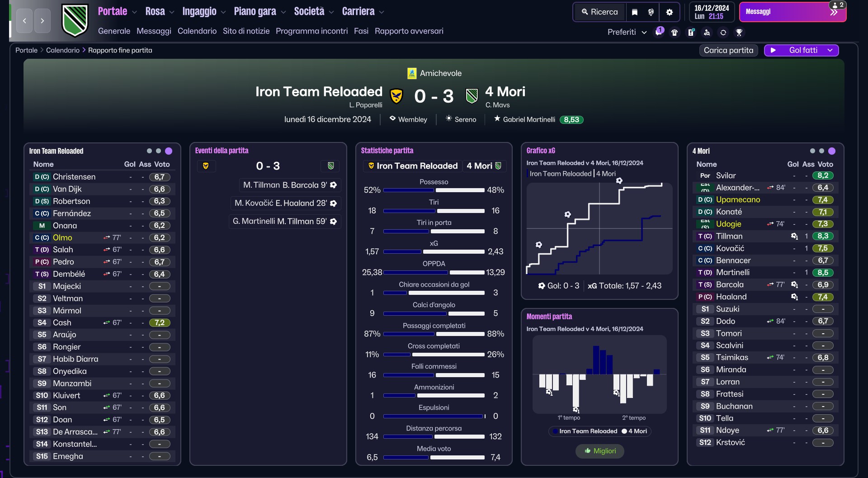Open chat notifications icon with badge
868x478 pixels.
click(659, 32)
